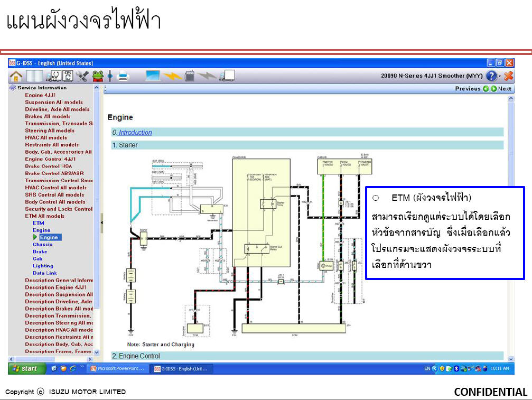This screenshot has width=532, height=400.
Task: Select Engine Control 4JJ1 tree item
Action: (x=51, y=159)
